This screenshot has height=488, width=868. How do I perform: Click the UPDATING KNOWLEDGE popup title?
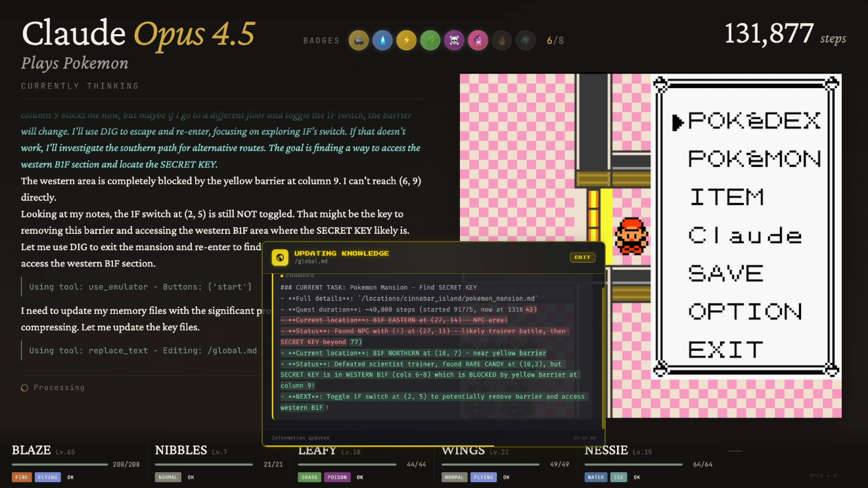[x=342, y=253]
